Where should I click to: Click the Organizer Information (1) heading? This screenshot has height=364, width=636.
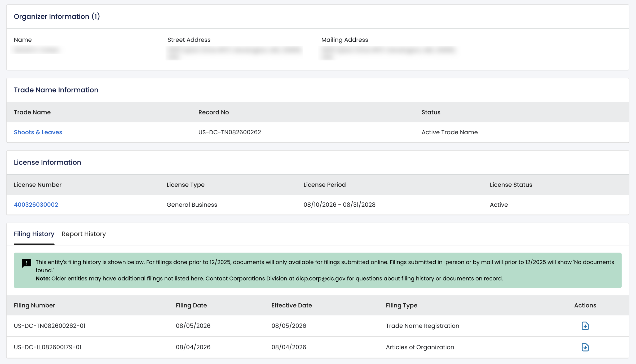point(57,16)
